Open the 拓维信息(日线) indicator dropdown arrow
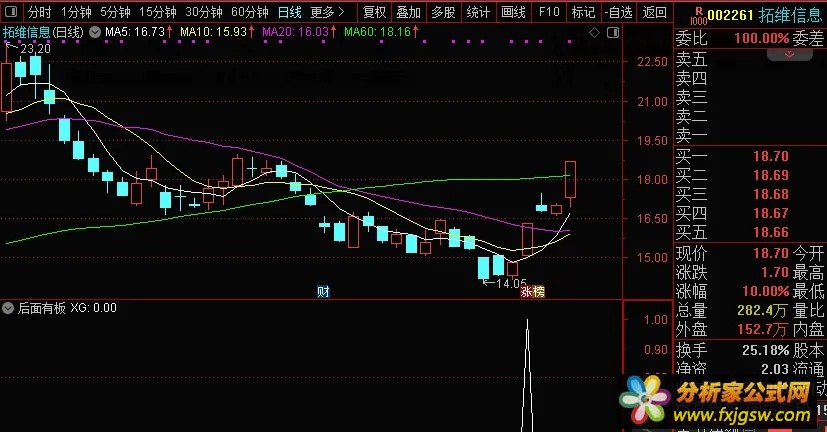This screenshot has width=827, height=432. point(95,32)
